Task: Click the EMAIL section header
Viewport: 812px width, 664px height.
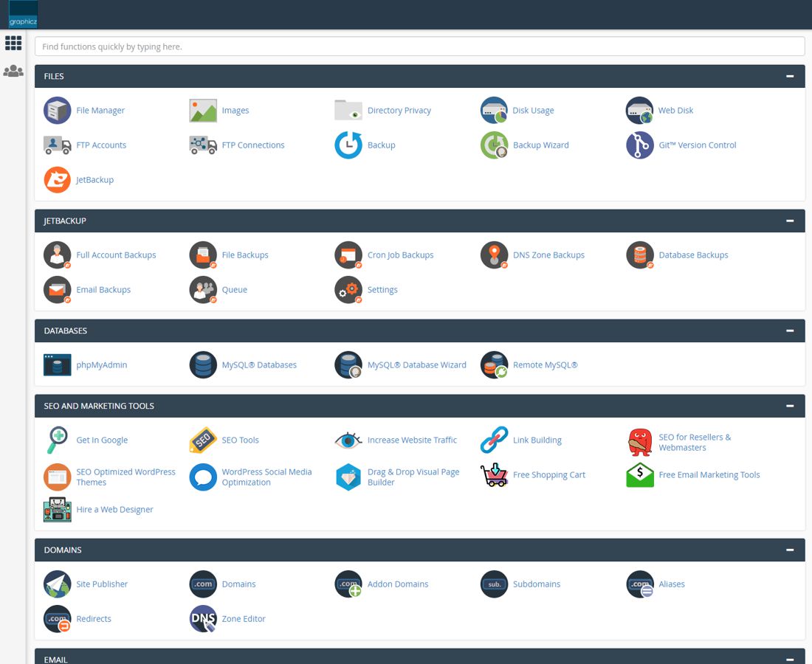Action: 55,659
